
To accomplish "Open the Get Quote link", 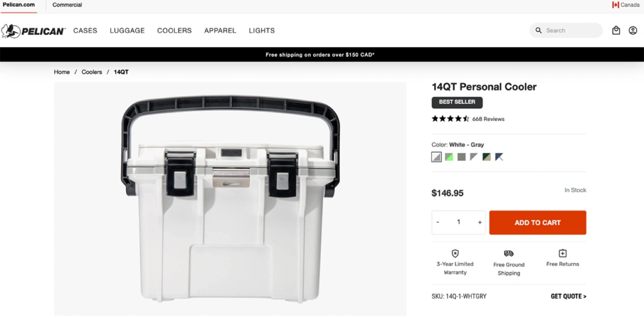I will point(568,296).
